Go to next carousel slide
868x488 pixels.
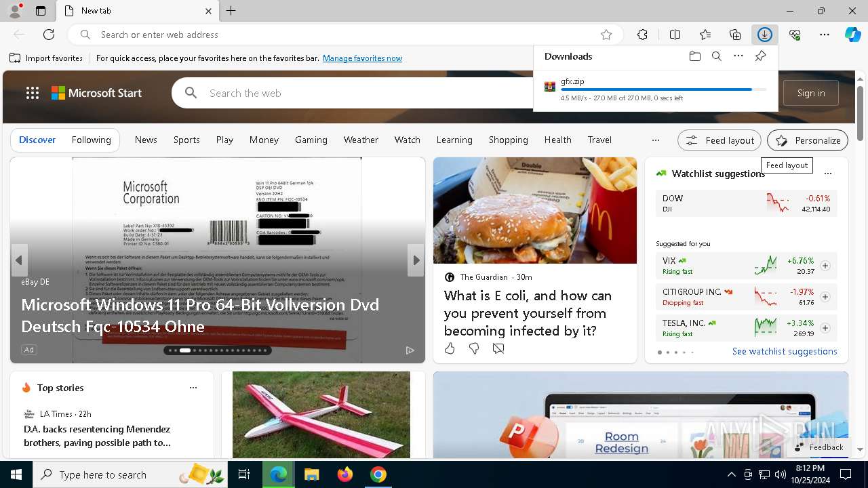[416, 260]
